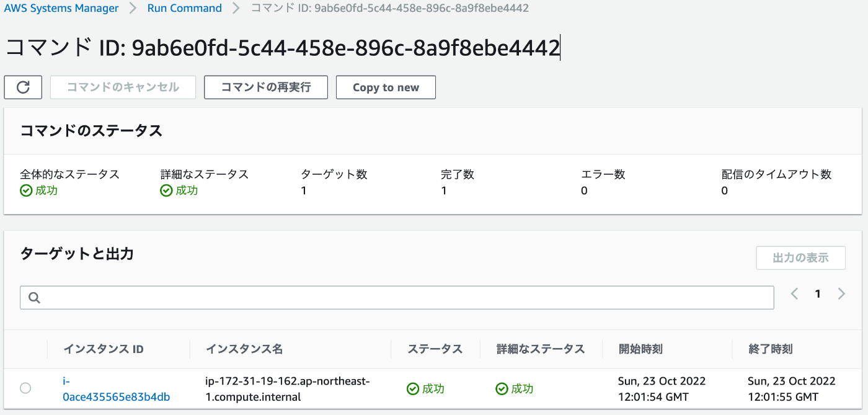Go to previous page arrow
The width and height of the screenshot is (868, 415).
[794, 294]
